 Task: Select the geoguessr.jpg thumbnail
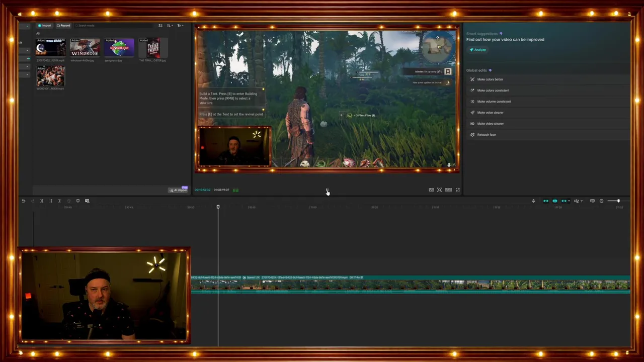119,48
